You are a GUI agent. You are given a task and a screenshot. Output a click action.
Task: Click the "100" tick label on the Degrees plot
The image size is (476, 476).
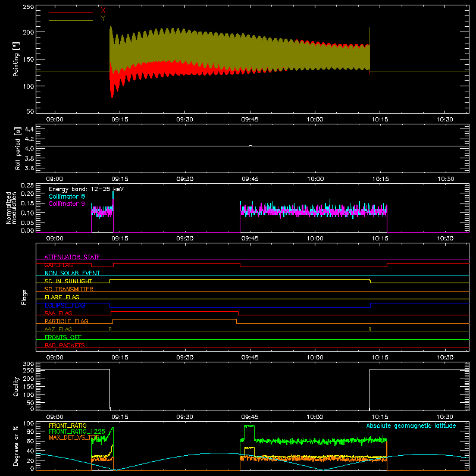tap(29, 424)
